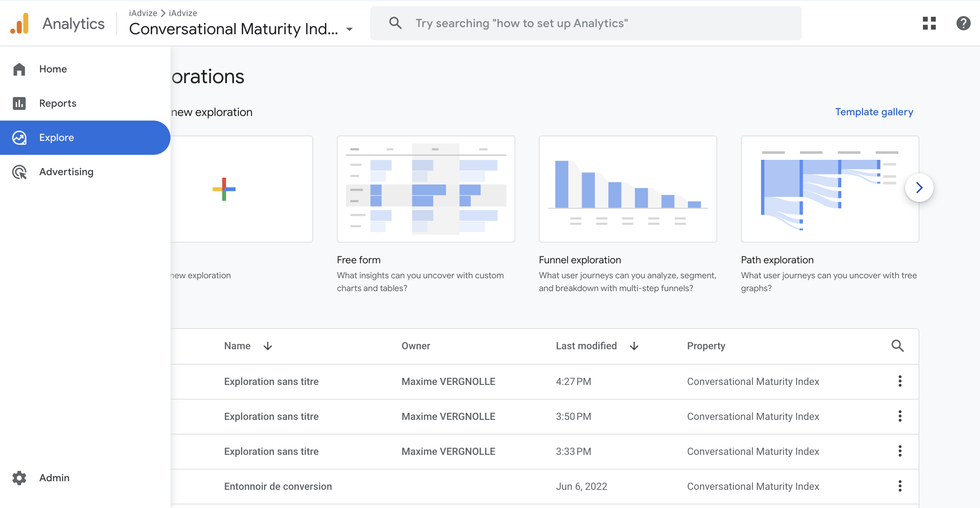The width and height of the screenshot is (980, 508).
Task: Open the Google apps grid icon
Action: [929, 23]
